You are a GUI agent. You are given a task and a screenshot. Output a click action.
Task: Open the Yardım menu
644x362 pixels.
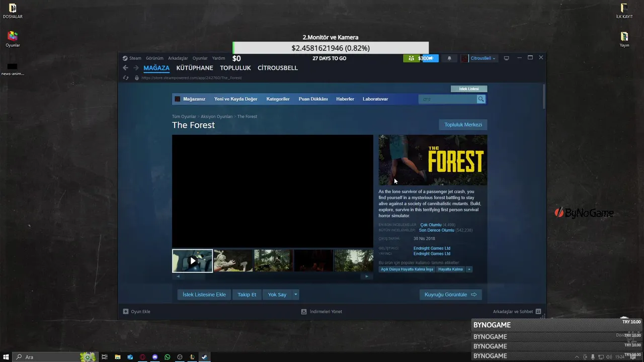point(218,58)
